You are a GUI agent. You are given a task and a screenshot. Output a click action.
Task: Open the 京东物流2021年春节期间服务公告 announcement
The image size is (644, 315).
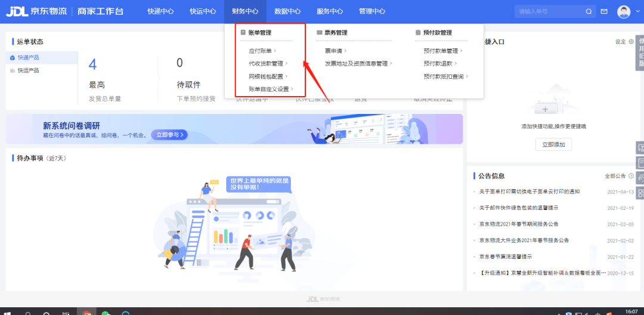[519, 224]
